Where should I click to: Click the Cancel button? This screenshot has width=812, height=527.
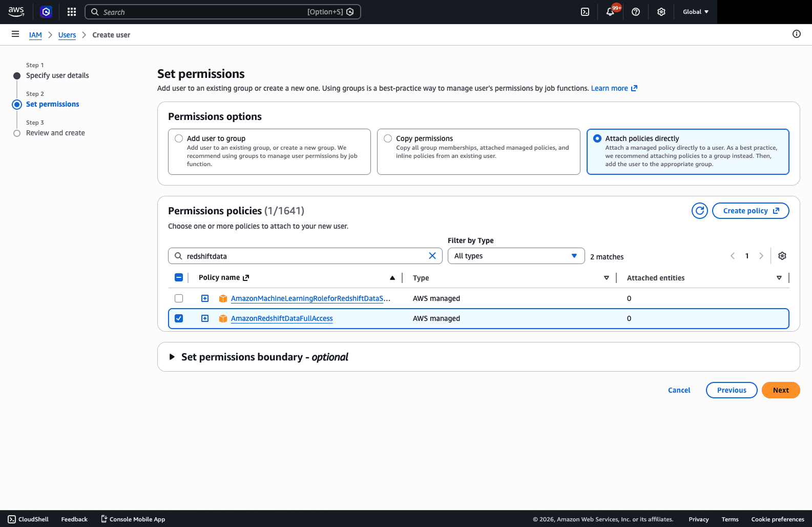(x=679, y=390)
